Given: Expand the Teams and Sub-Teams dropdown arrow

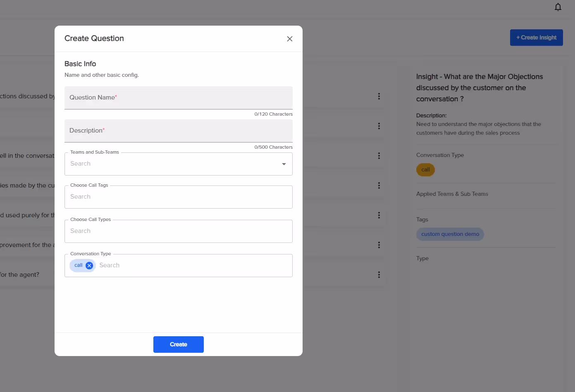Looking at the screenshot, I should coord(284,164).
